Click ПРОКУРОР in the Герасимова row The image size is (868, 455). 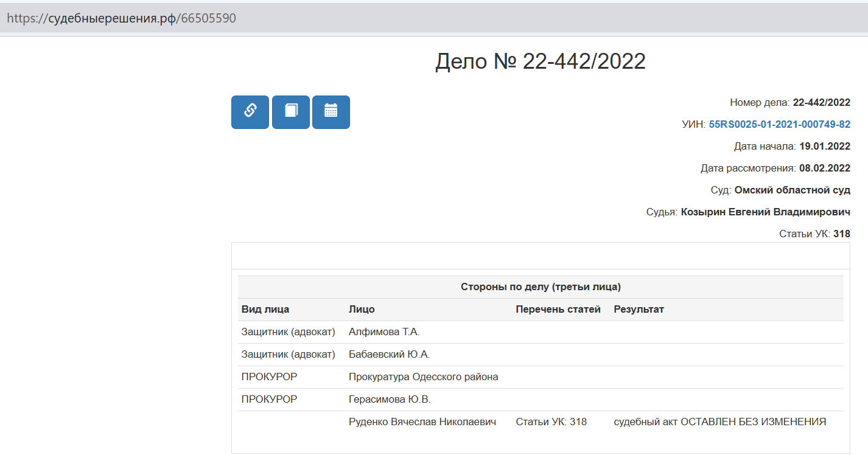(270, 400)
